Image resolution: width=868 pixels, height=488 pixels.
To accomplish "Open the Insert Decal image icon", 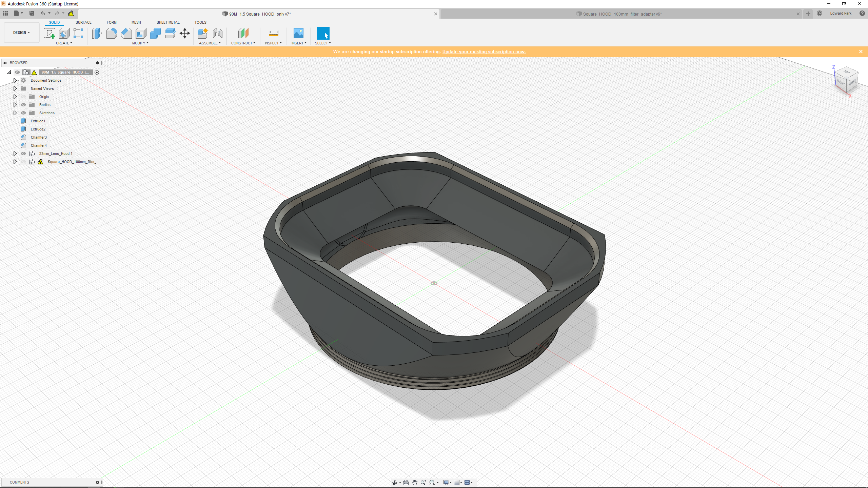I will pyautogui.click(x=298, y=33).
